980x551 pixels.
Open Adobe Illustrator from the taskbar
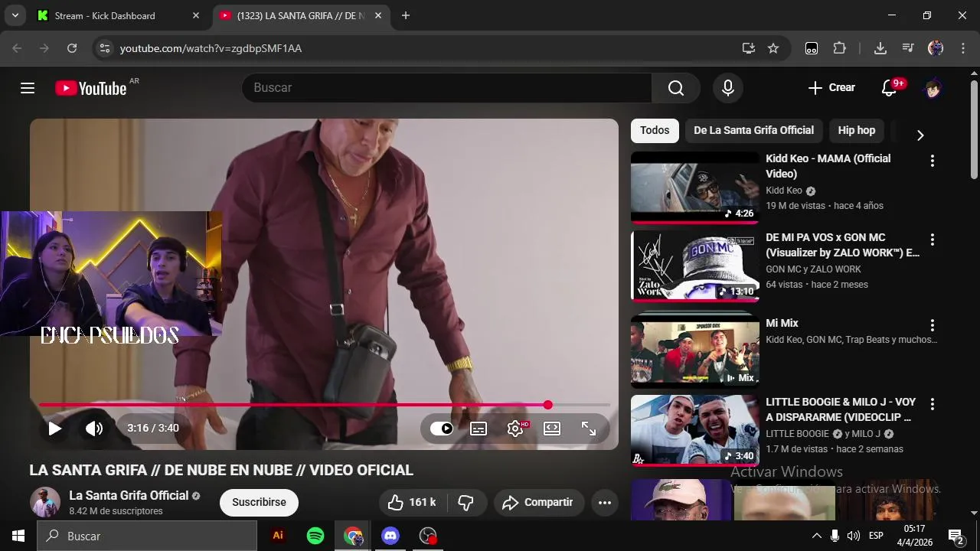[x=278, y=536]
